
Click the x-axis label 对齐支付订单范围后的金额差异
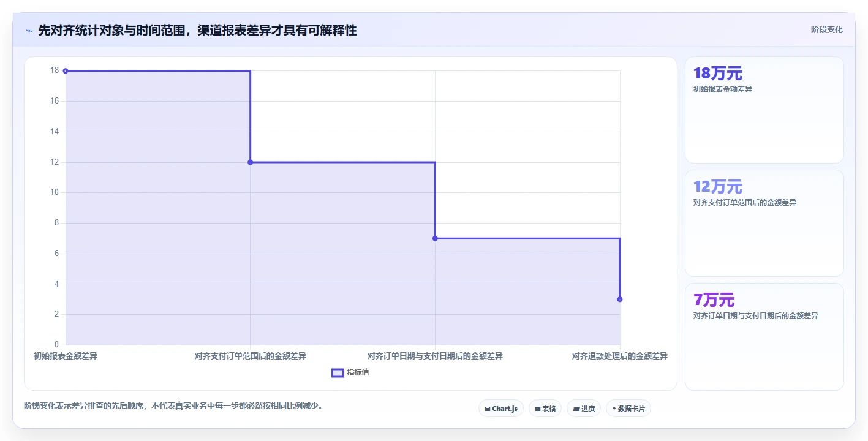(x=250, y=356)
